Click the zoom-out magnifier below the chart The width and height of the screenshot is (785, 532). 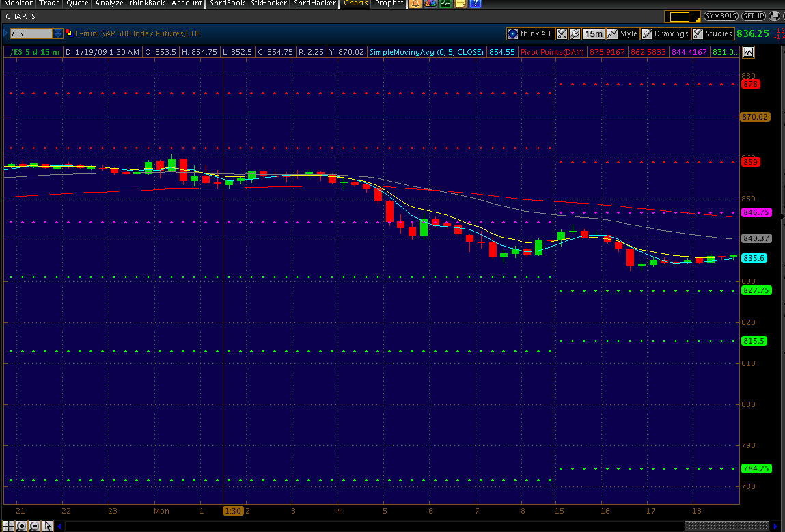point(34,526)
